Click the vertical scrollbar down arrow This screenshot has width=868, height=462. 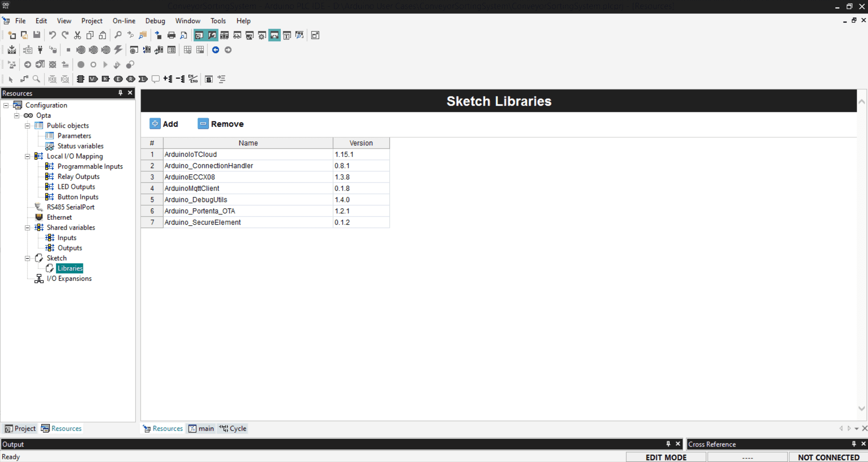click(862, 408)
